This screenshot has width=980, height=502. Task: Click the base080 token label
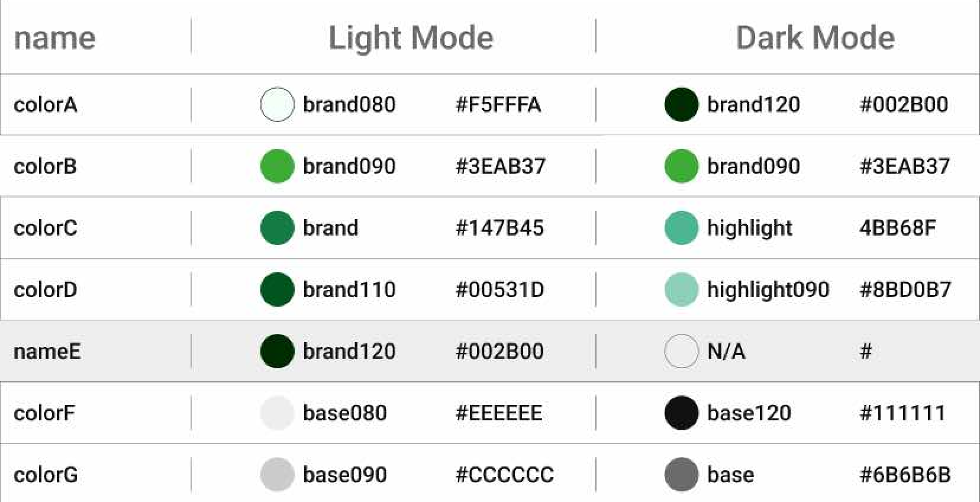point(344,413)
